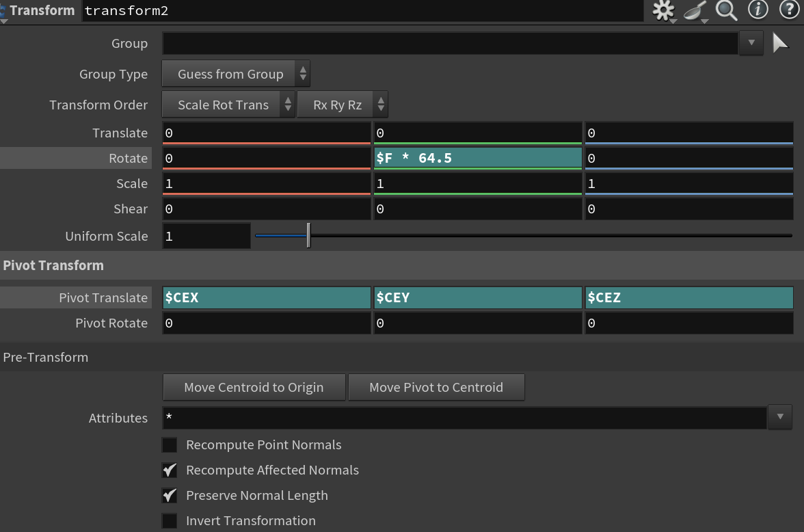
Task: Click Move Centroid to Origin button
Action: 254,387
